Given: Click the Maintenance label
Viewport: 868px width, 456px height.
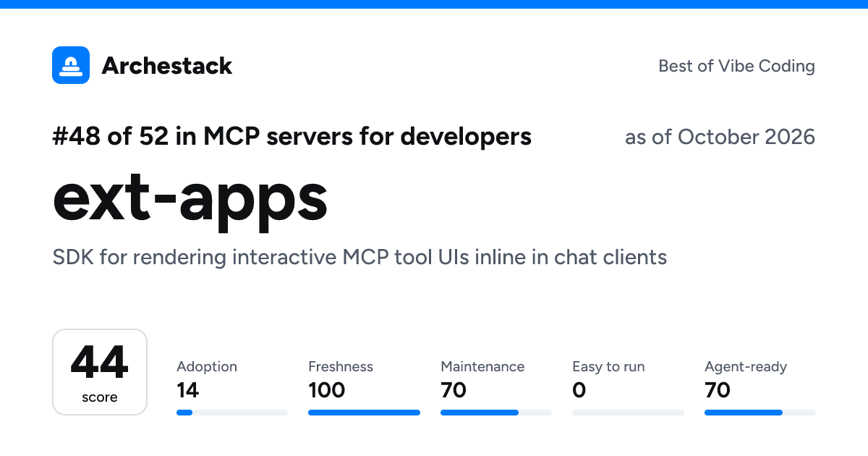Looking at the screenshot, I should point(482,366).
